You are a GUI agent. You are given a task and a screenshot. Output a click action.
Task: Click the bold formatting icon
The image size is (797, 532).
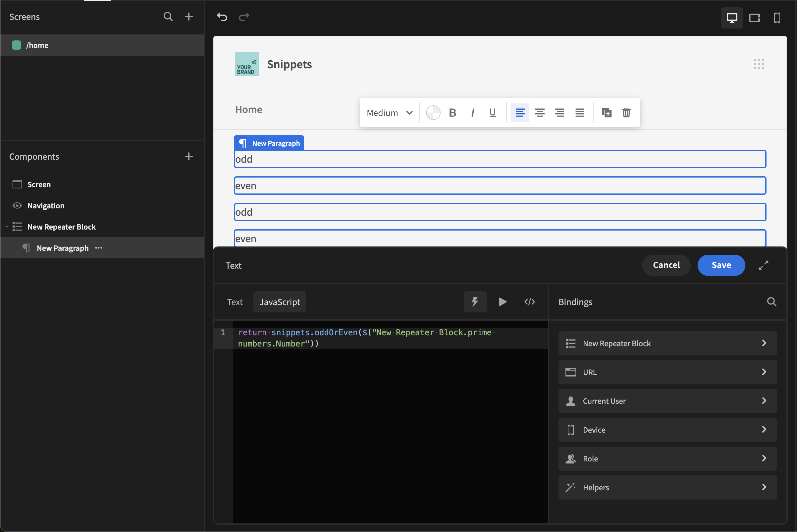[453, 112]
